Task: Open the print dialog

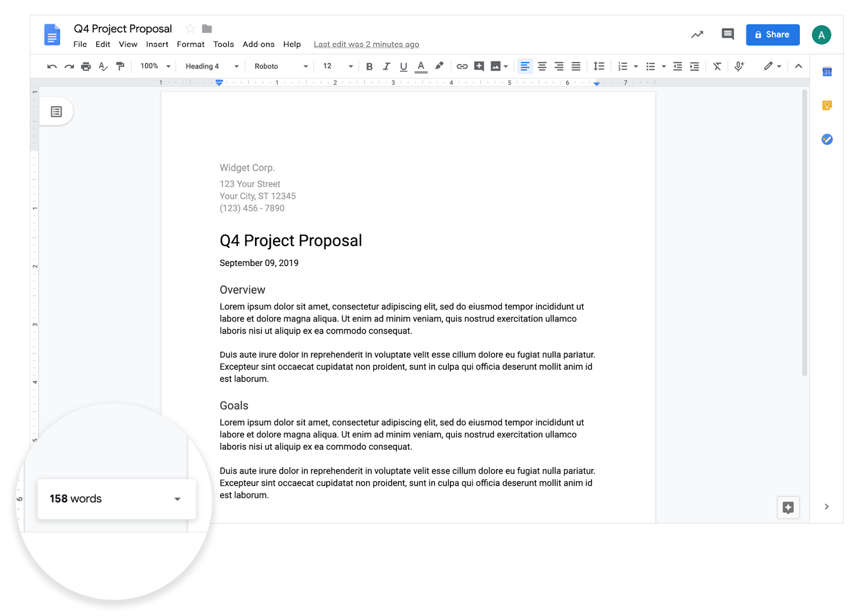Action: click(x=86, y=66)
